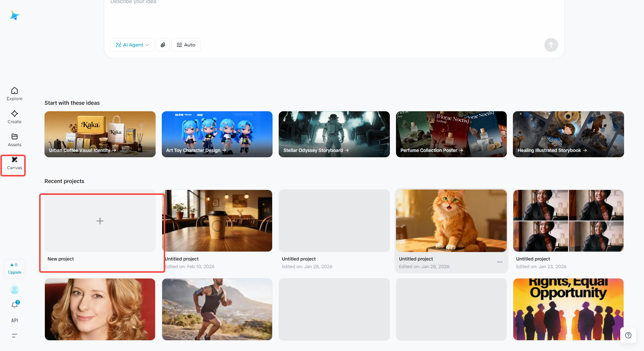The height and width of the screenshot is (351, 644).
Task: Click the send arrow in the prompt box
Action: click(x=551, y=44)
